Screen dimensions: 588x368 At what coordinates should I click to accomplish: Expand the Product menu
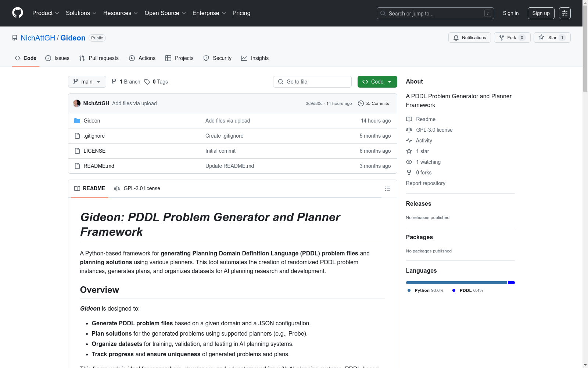[x=46, y=13]
